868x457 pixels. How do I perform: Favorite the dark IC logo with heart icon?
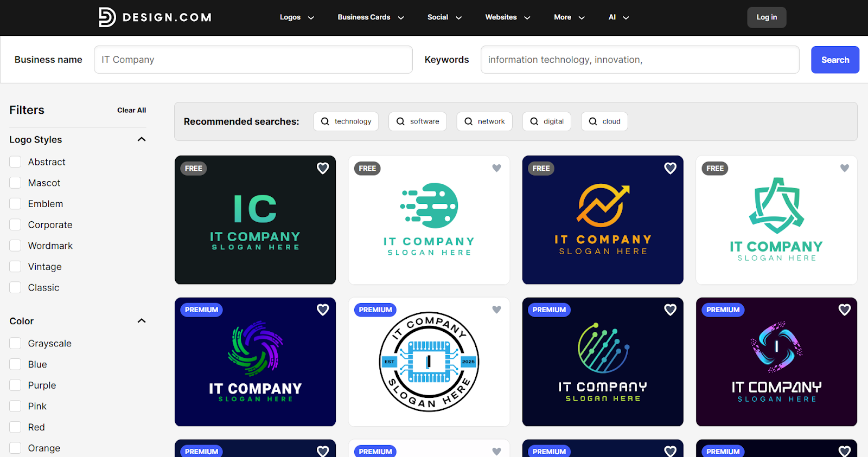point(323,169)
